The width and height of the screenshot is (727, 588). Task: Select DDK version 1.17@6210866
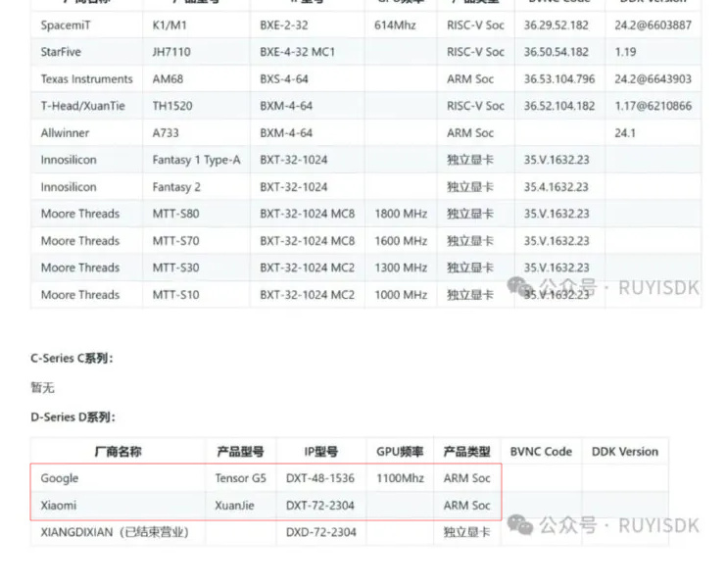click(653, 106)
